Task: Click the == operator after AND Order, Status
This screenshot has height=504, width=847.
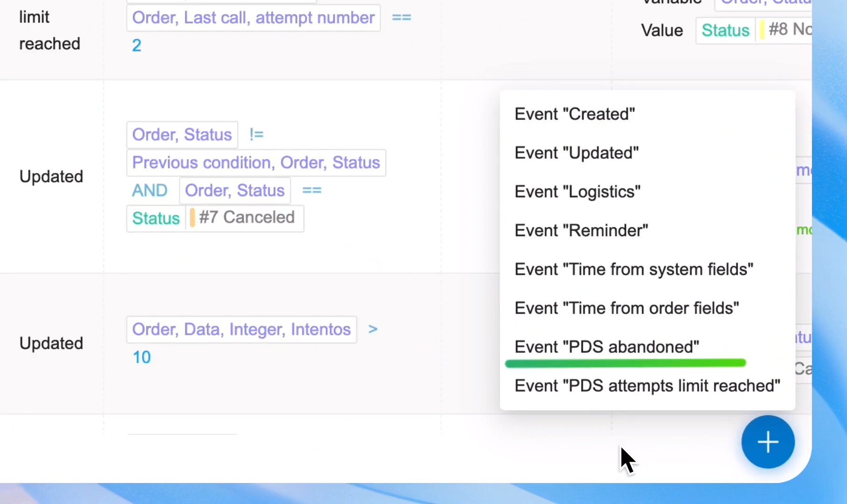Action: coord(311,190)
